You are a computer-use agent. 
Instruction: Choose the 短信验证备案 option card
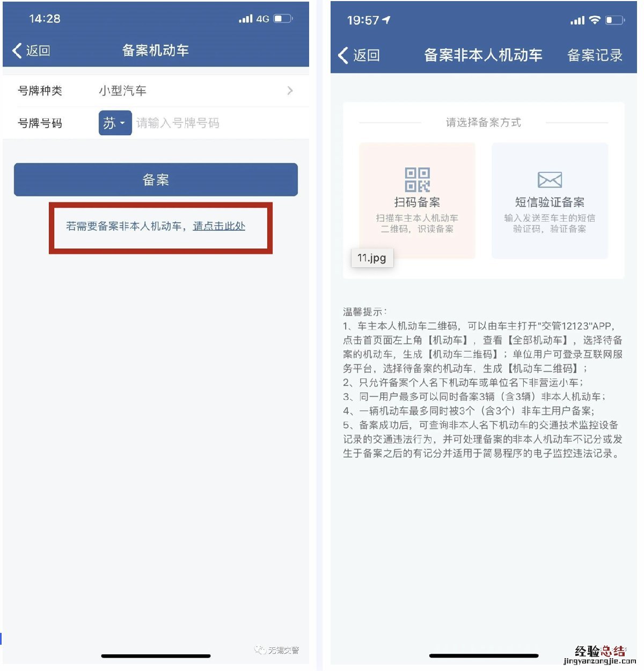pos(550,201)
